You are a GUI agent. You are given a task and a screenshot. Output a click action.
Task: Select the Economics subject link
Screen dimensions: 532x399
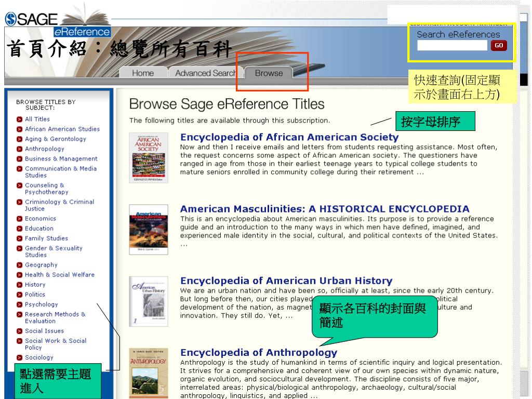click(x=41, y=219)
